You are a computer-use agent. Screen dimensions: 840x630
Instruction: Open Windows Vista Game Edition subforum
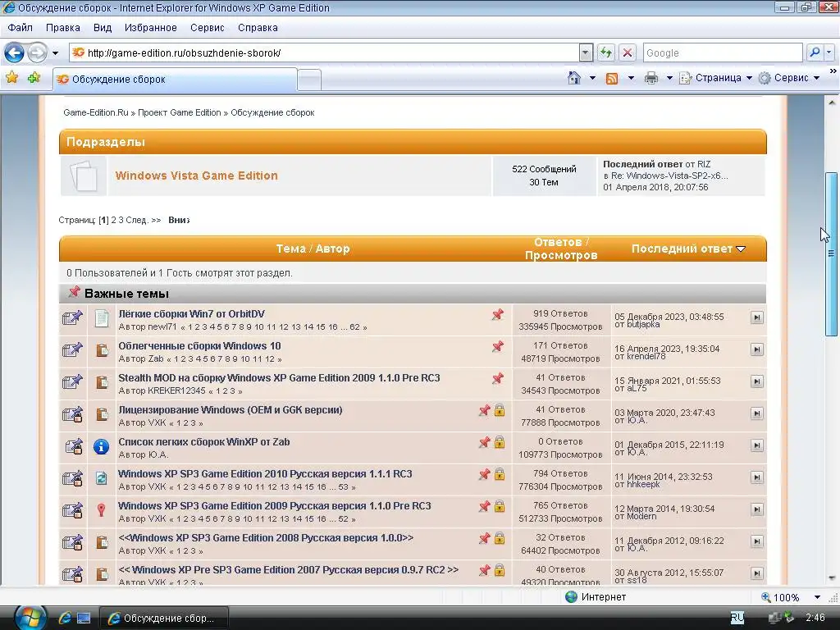click(x=197, y=176)
